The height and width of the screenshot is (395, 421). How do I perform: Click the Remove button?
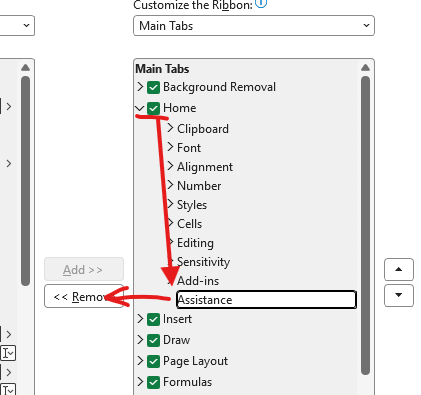pyautogui.click(x=84, y=296)
